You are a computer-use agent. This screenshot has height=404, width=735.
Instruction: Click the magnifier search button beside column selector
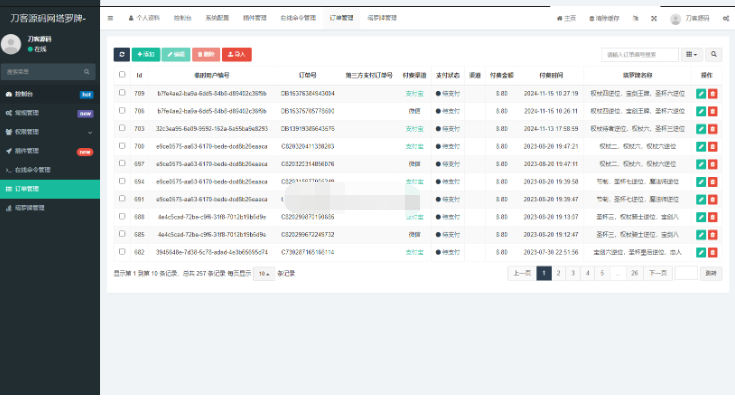713,54
